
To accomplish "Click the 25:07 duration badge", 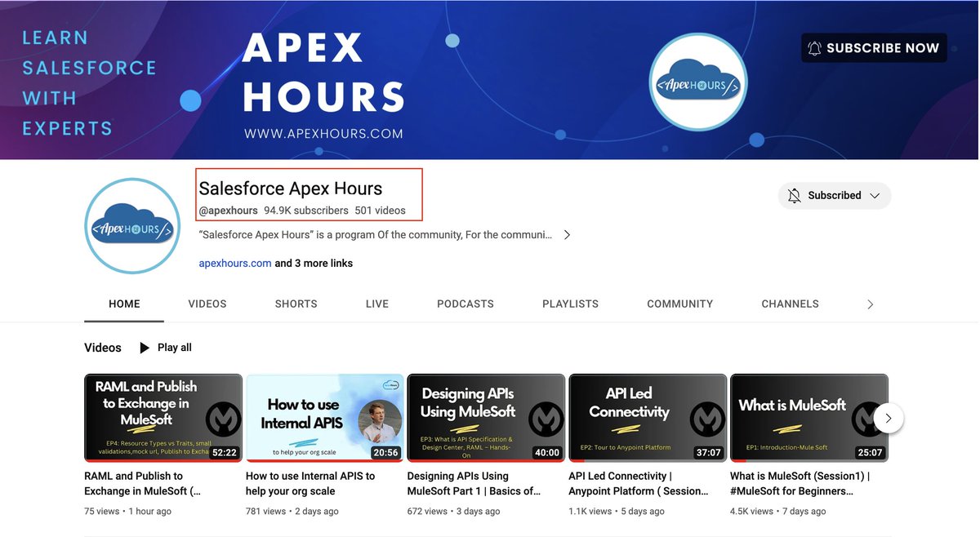I will pyautogui.click(x=870, y=453).
